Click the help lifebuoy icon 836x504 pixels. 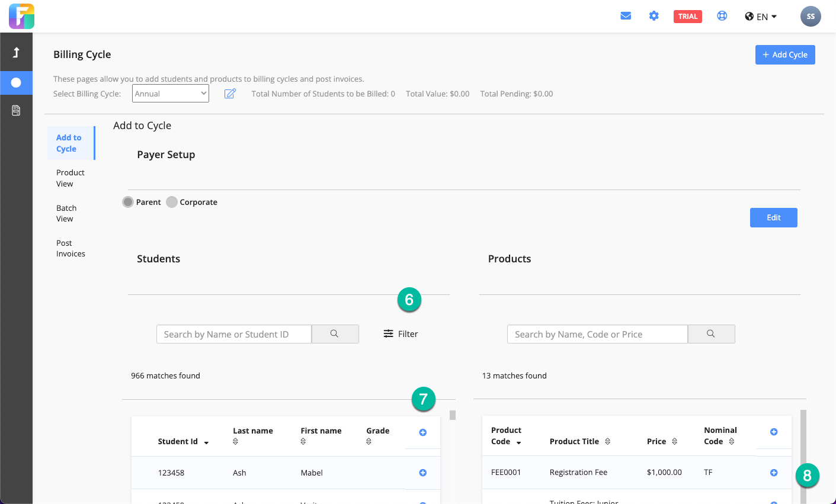tap(722, 16)
